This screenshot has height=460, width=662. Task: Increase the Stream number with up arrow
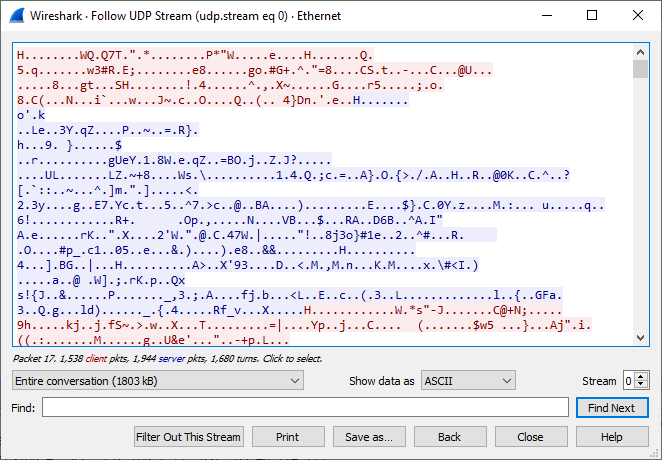pyautogui.click(x=640, y=377)
